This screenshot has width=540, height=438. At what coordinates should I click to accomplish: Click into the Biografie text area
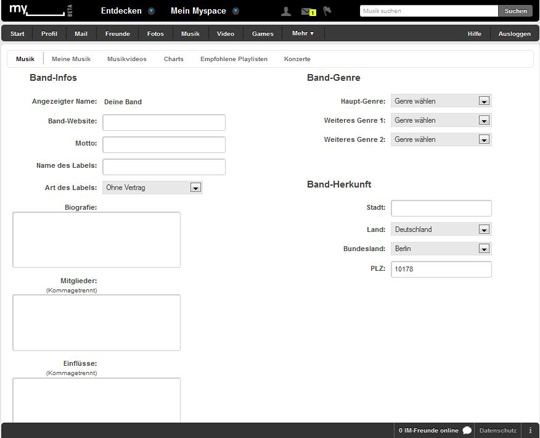(x=96, y=240)
